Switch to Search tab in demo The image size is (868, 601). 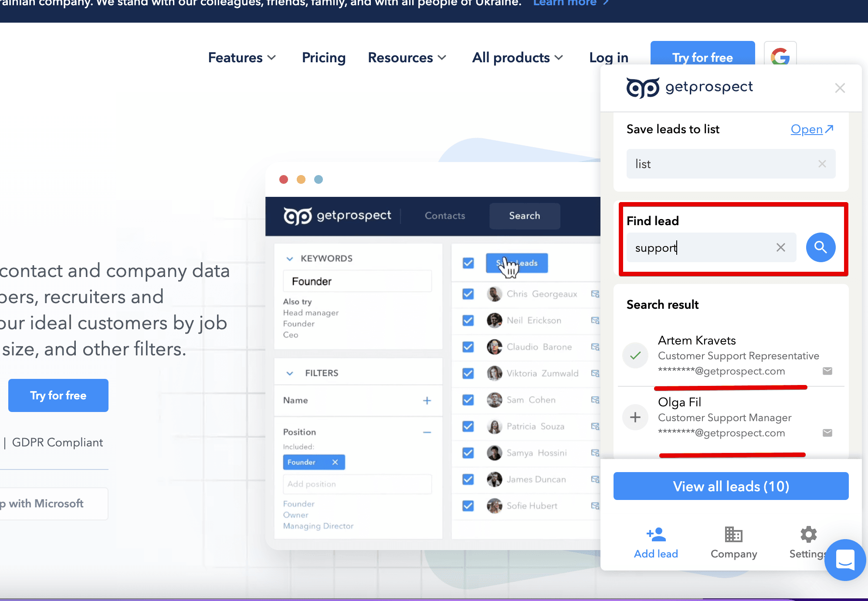point(525,216)
